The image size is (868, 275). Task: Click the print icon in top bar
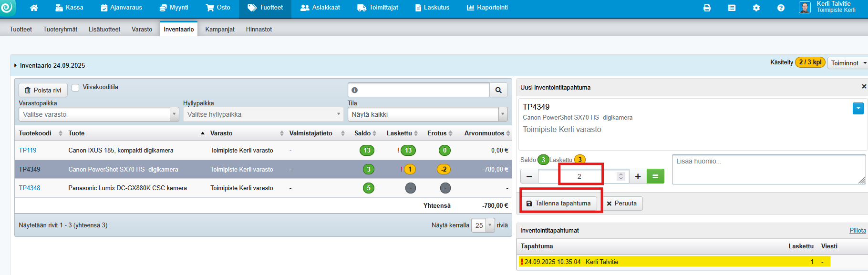click(x=707, y=8)
